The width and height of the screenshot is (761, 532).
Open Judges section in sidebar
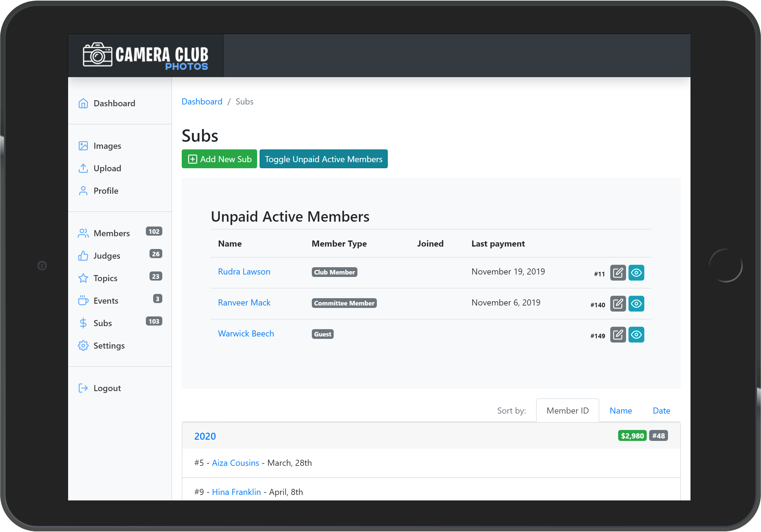click(x=106, y=256)
